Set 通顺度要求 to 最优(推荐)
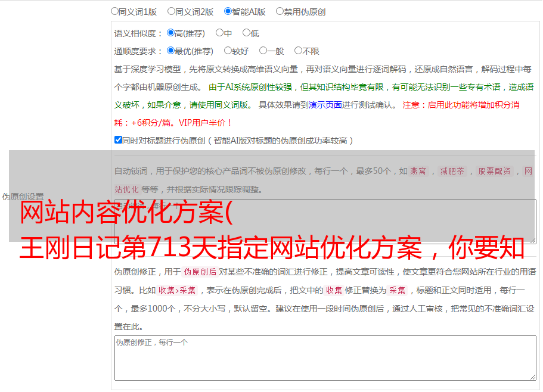 [x=170, y=51]
